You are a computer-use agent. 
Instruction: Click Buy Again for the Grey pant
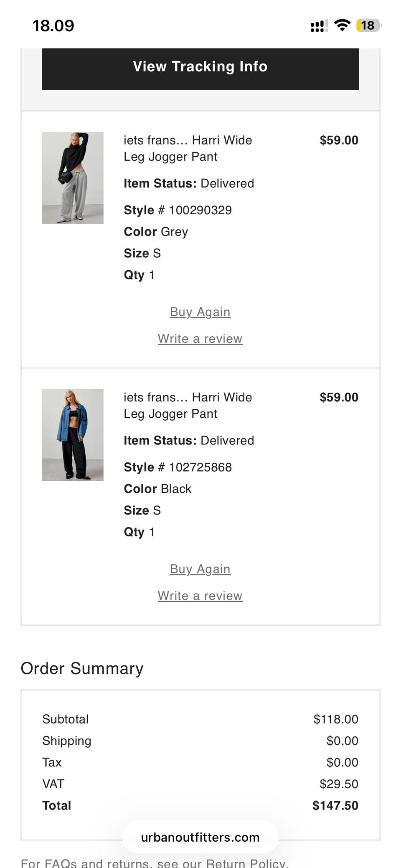coord(200,312)
